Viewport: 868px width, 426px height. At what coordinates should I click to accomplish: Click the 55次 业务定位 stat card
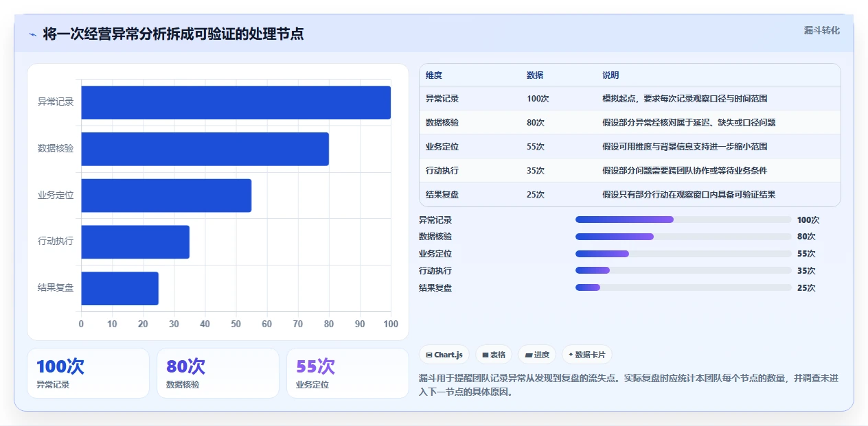pos(347,373)
